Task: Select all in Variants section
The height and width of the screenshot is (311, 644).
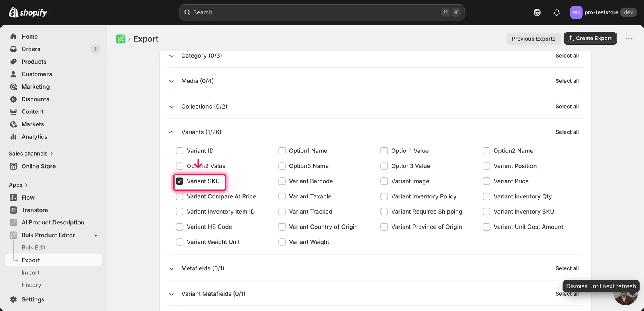Action: (x=567, y=132)
